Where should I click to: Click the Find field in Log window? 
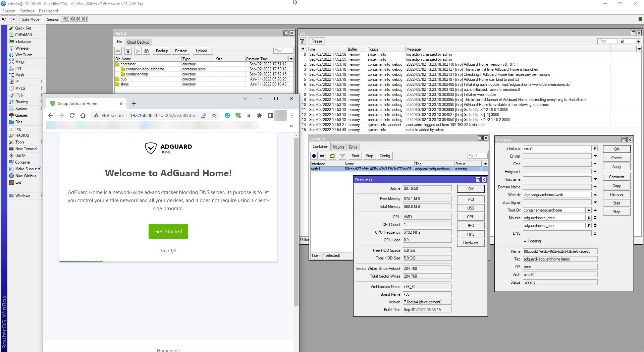607,41
